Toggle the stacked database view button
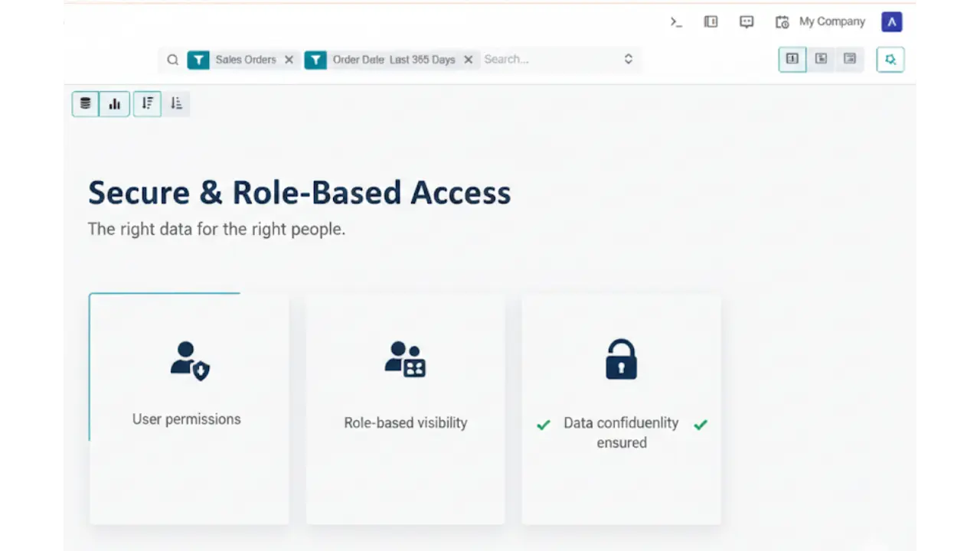 click(x=86, y=103)
